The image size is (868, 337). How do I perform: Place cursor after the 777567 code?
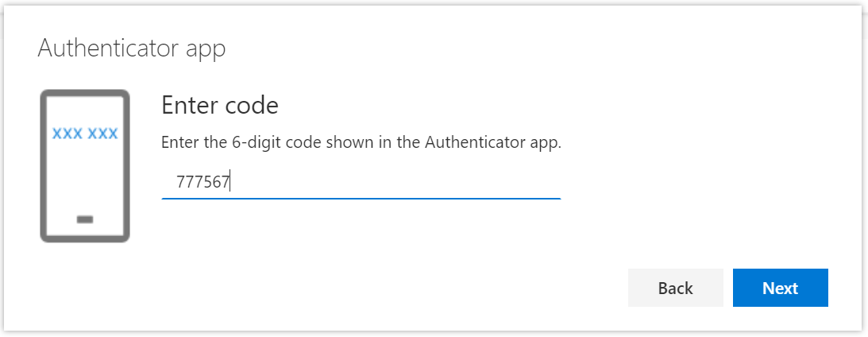pos(230,183)
